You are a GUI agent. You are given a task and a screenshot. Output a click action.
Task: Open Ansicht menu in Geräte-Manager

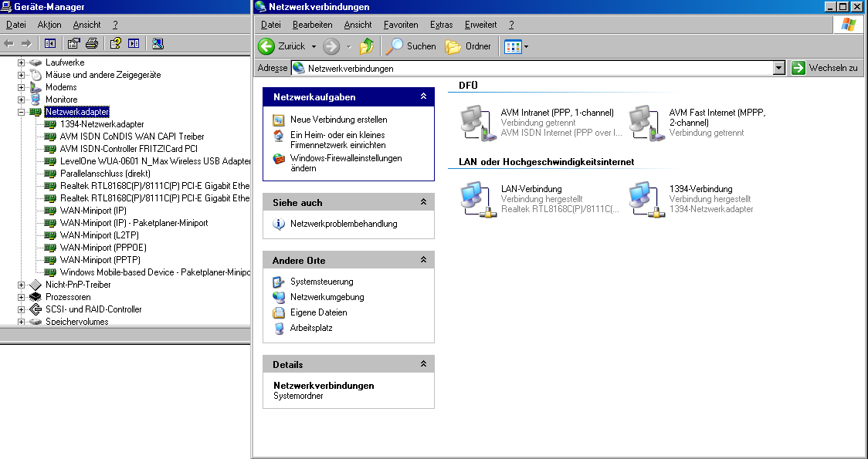(x=87, y=25)
